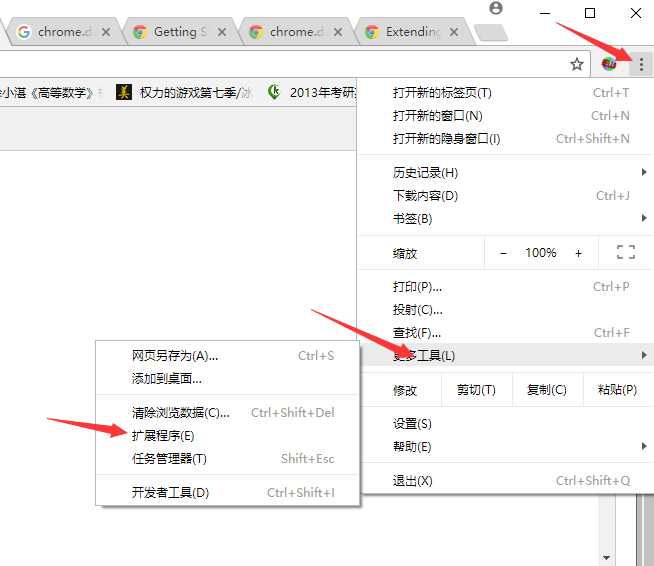
Task: Open the 权力的游戏第七季 bookmark
Action: coord(184,92)
